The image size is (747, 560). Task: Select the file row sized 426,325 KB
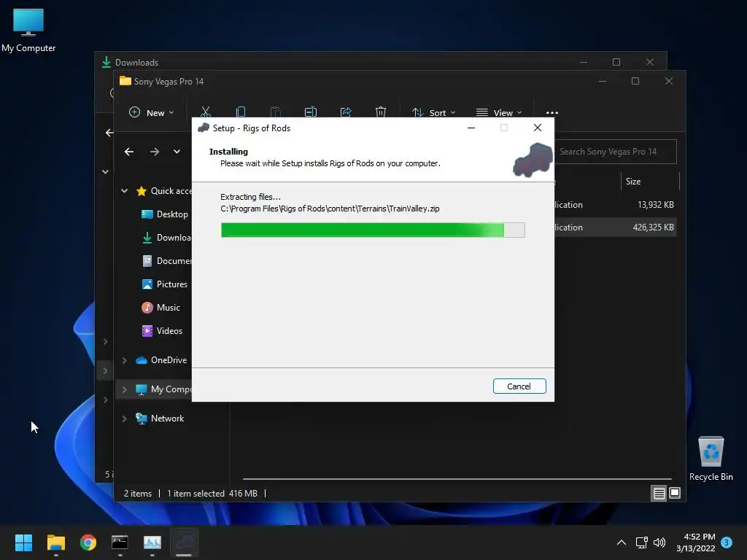pyautogui.click(x=614, y=227)
